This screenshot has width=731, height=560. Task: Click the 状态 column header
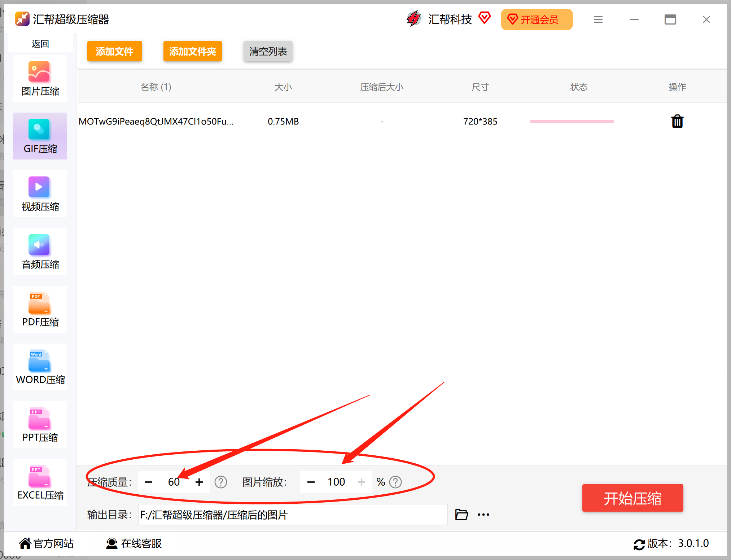(x=579, y=87)
